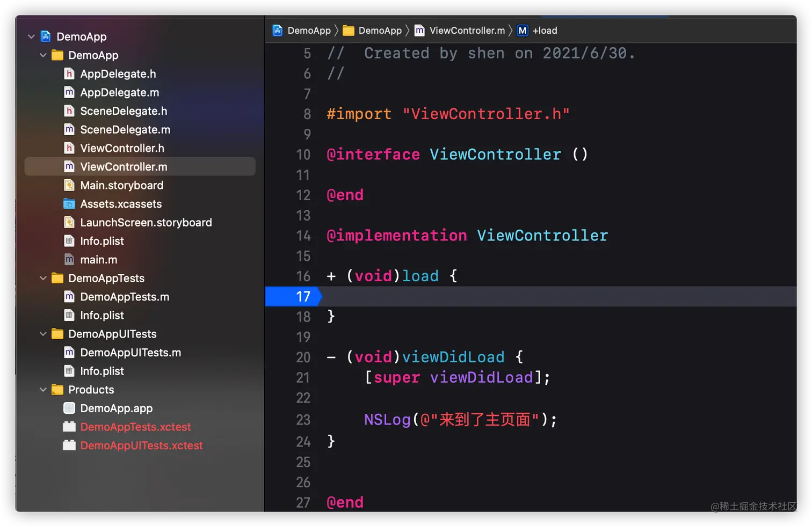
Task: Open the DemoApp project jump bar segment
Action: pyautogui.click(x=302, y=31)
